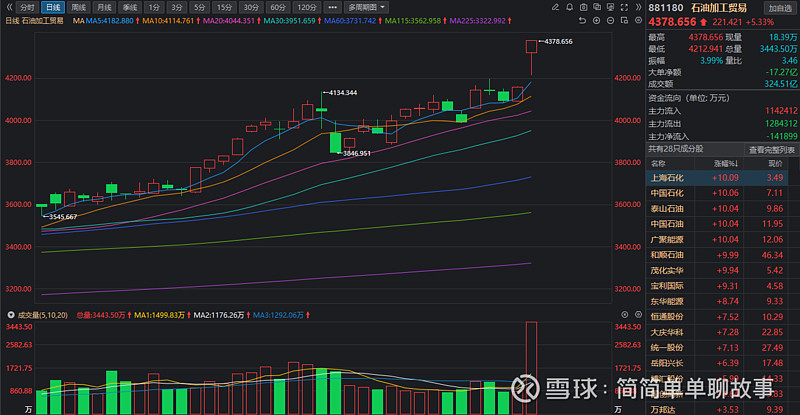The image size is (800, 415).
Task: Select 1分 period tab
Action: (154, 7)
